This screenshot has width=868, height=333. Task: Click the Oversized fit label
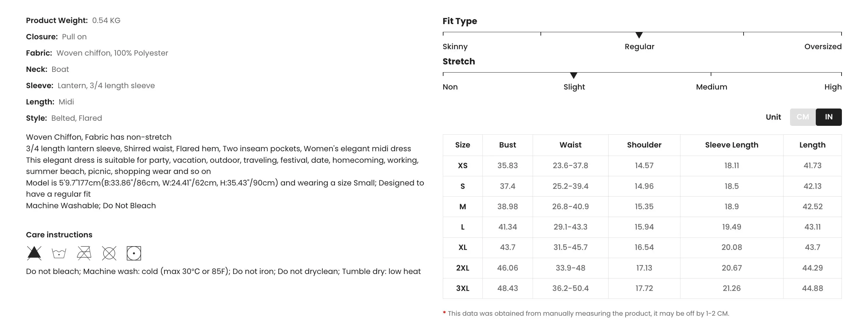click(823, 46)
